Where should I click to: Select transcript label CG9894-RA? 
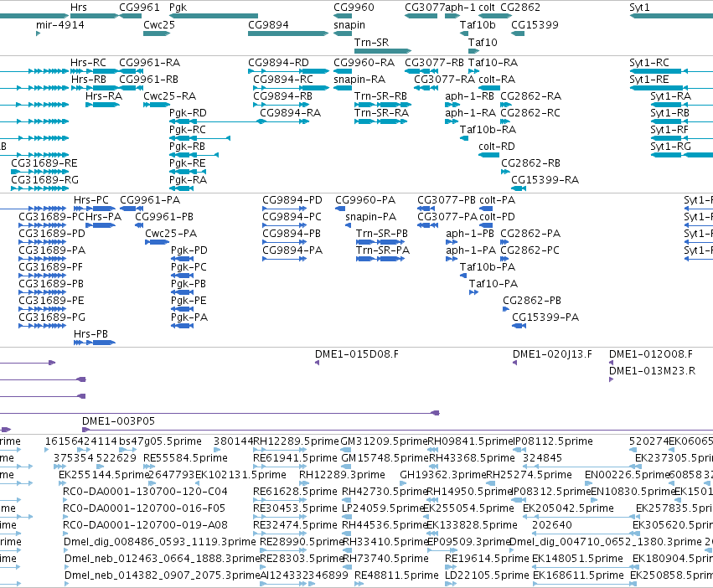point(290,113)
